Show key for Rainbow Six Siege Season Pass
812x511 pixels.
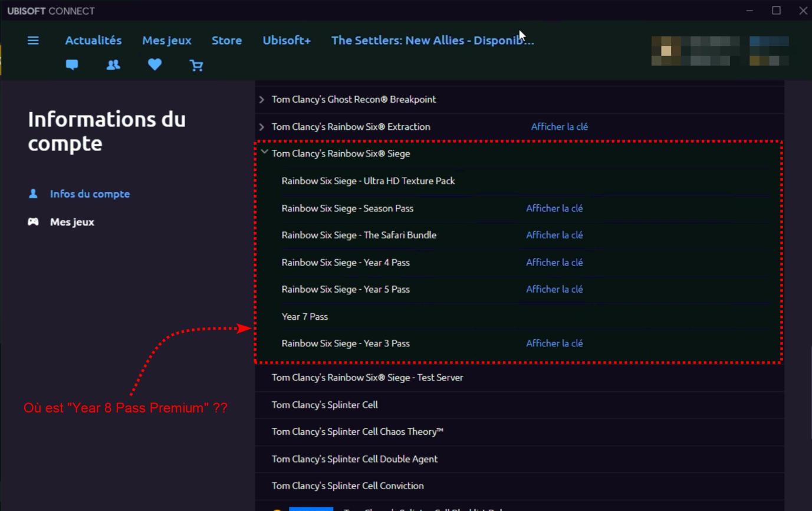coord(554,208)
